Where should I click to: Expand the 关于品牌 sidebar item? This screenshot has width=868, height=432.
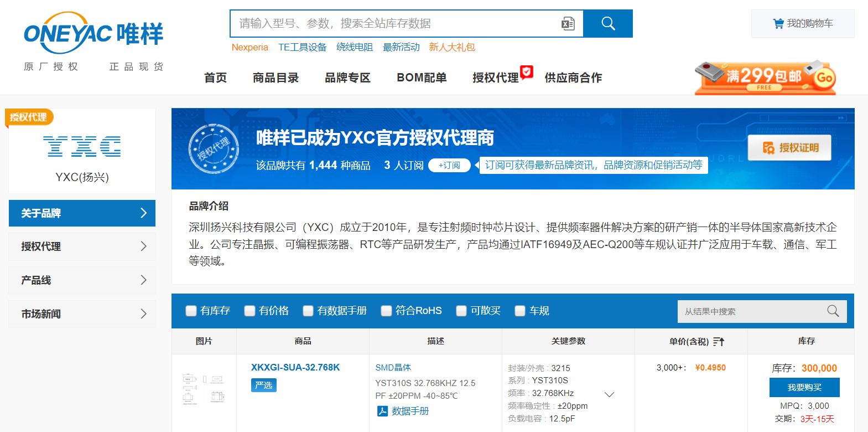(x=82, y=213)
